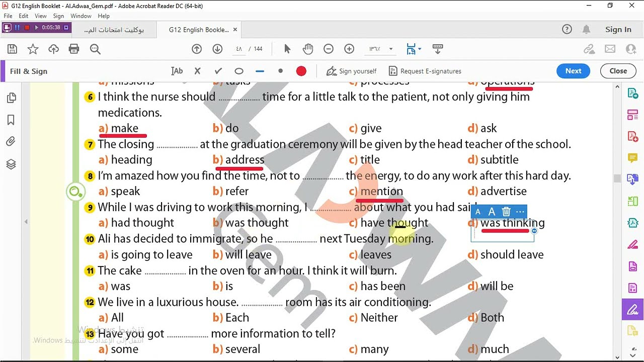The image size is (644, 362).
Task: Print the document with the printer icon
Action: 74,49
